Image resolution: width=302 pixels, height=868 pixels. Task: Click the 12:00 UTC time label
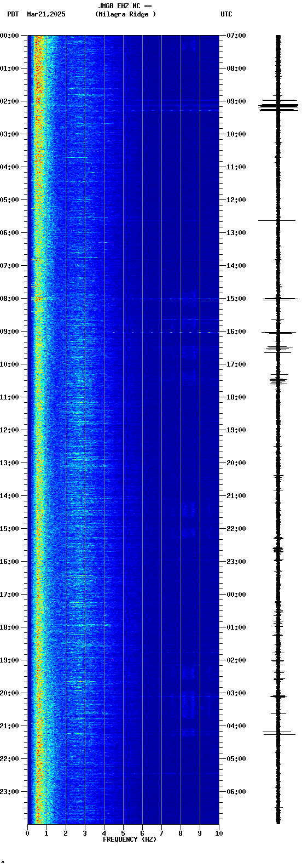236,200
